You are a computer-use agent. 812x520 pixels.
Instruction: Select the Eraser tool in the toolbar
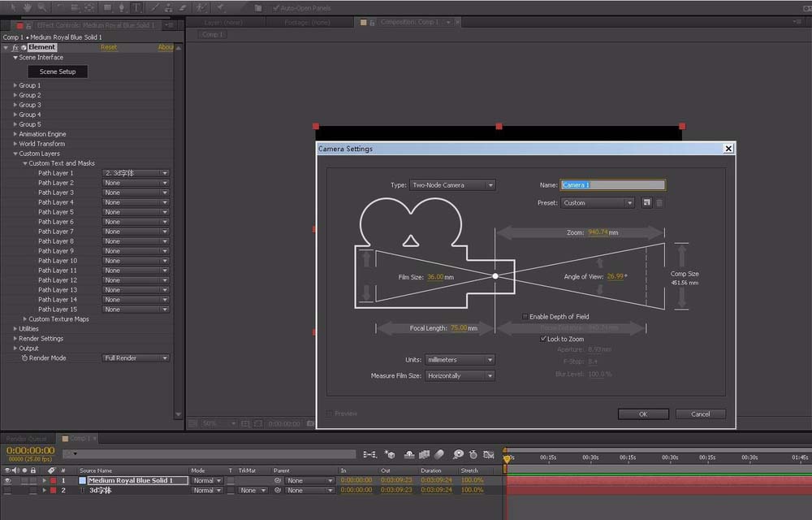coord(182,7)
